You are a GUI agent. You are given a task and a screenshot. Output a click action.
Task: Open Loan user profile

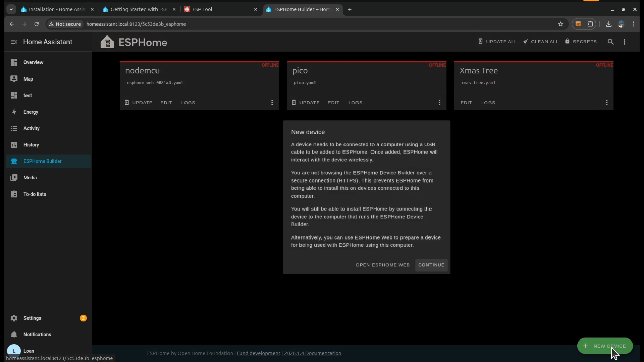coord(48,351)
